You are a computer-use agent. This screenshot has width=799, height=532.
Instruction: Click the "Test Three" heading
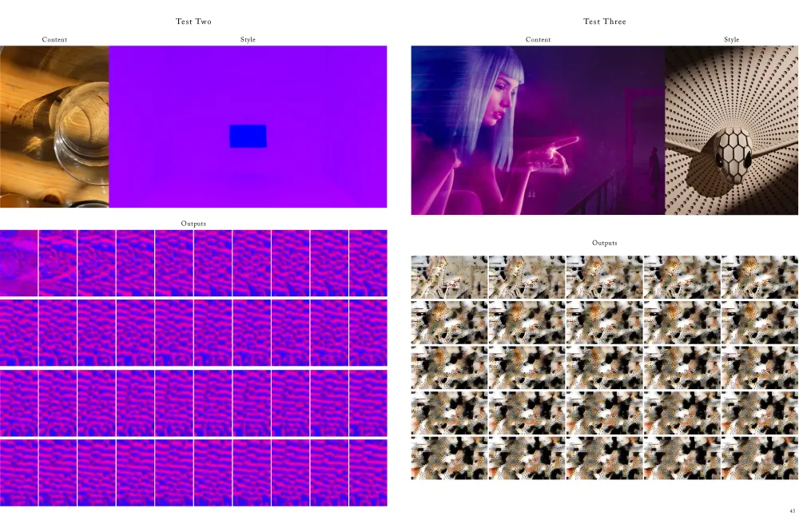click(x=604, y=22)
